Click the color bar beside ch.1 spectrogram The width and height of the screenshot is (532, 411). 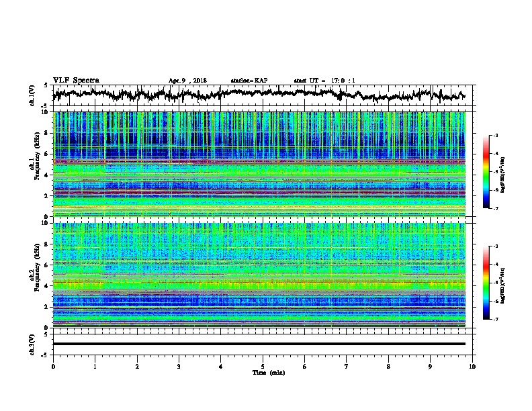486,172
